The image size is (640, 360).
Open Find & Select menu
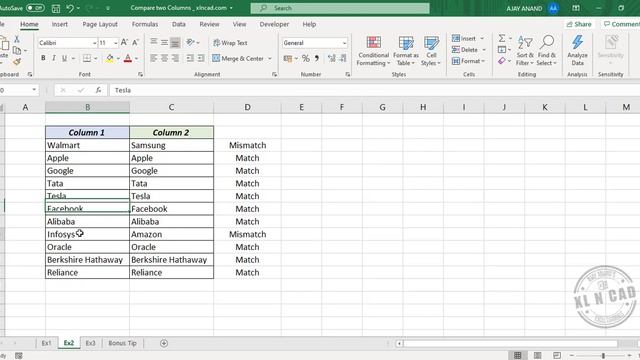click(547, 51)
